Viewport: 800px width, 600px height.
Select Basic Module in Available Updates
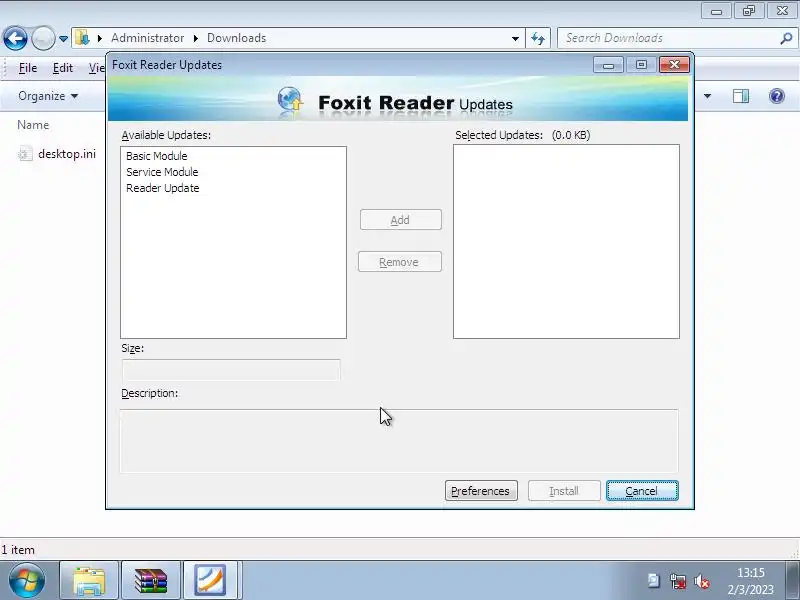157,156
